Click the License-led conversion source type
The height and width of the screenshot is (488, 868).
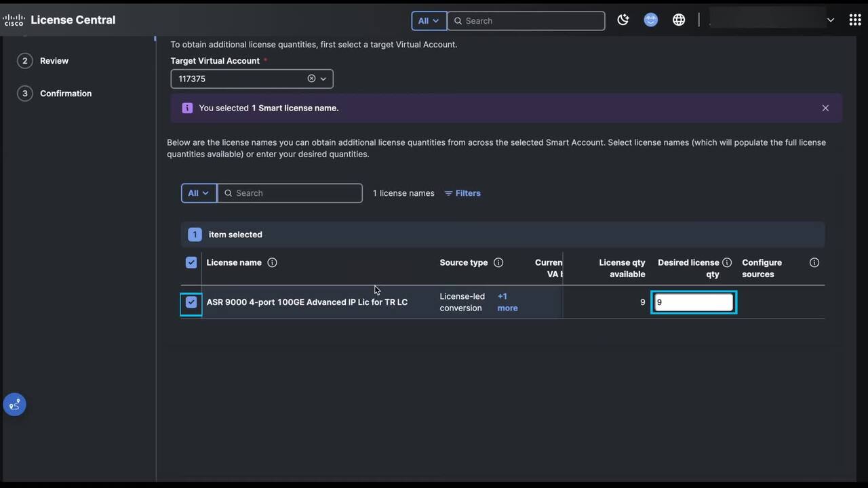pyautogui.click(x=462, y=302)
